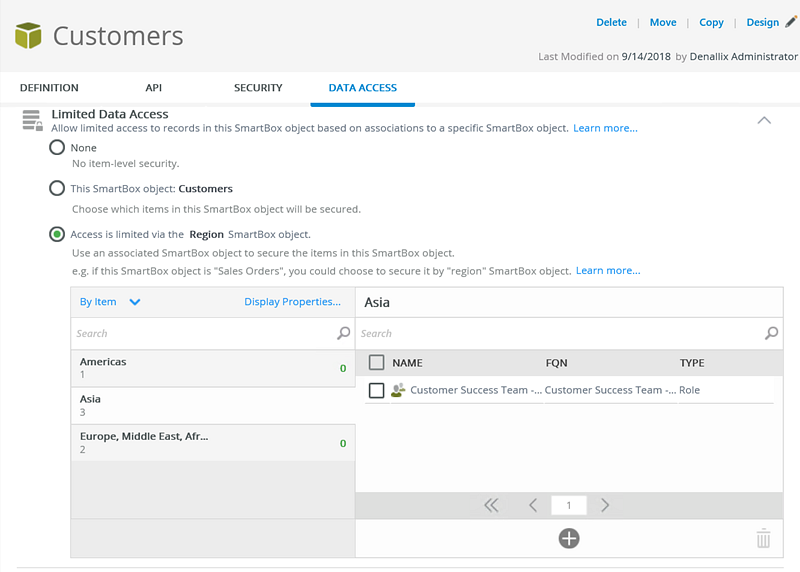800x572 pixels.
Task: Click the Design pencil icon
Action: click(x=791, y=22)
